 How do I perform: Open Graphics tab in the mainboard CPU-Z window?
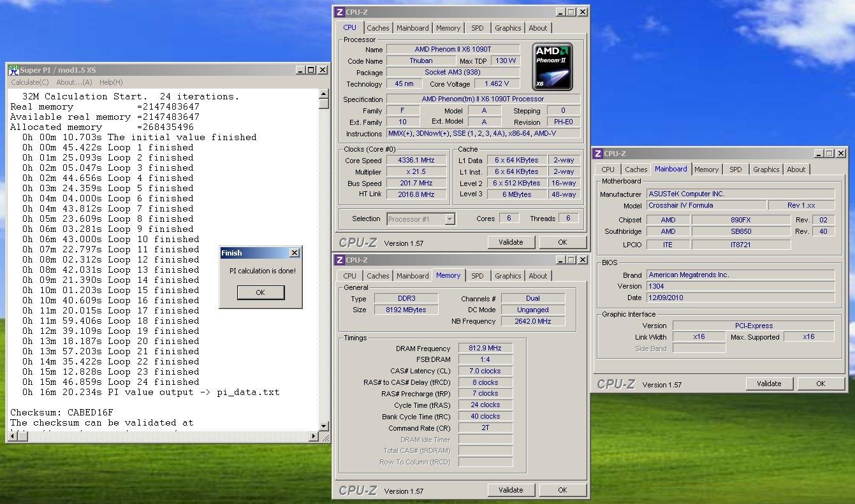[766, 169]
